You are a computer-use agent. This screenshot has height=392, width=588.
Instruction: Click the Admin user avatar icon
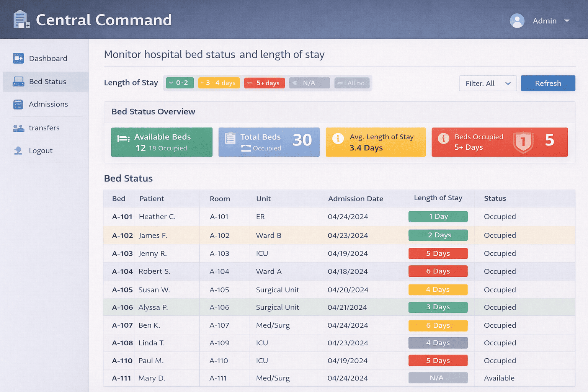pos(517,21)
